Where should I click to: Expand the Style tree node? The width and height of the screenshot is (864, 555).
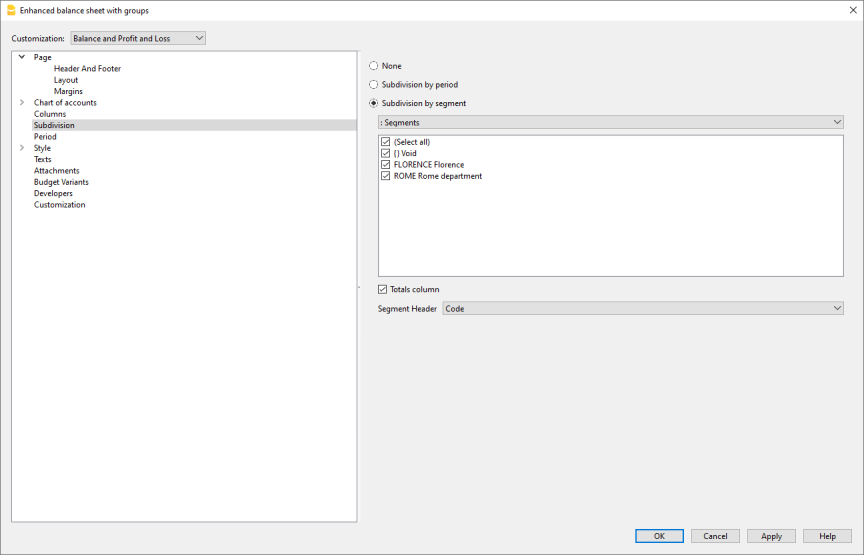[x=22, y=148]
